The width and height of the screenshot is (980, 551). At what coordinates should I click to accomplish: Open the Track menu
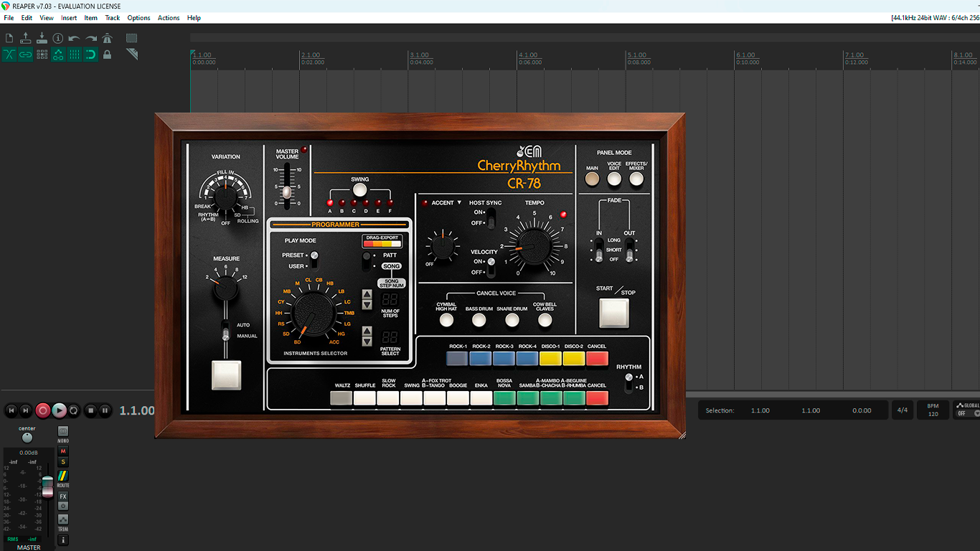(113, 18)
